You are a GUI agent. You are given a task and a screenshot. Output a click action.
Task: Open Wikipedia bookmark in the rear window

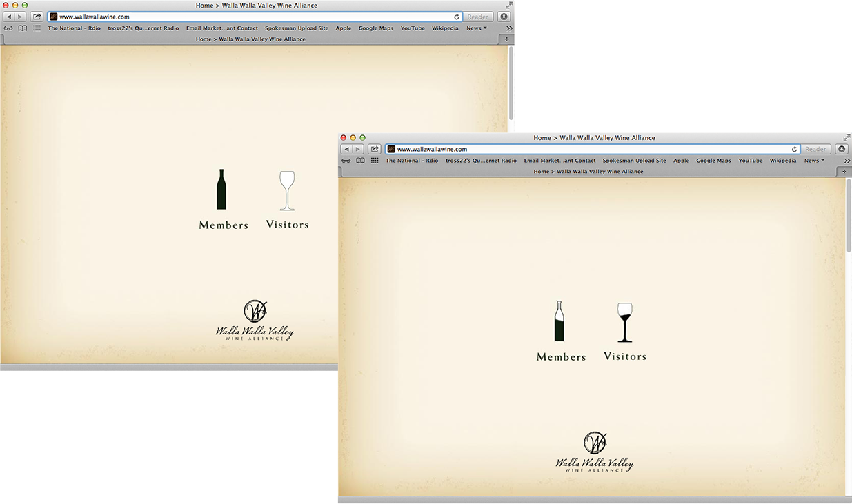(x=445, y=28)
